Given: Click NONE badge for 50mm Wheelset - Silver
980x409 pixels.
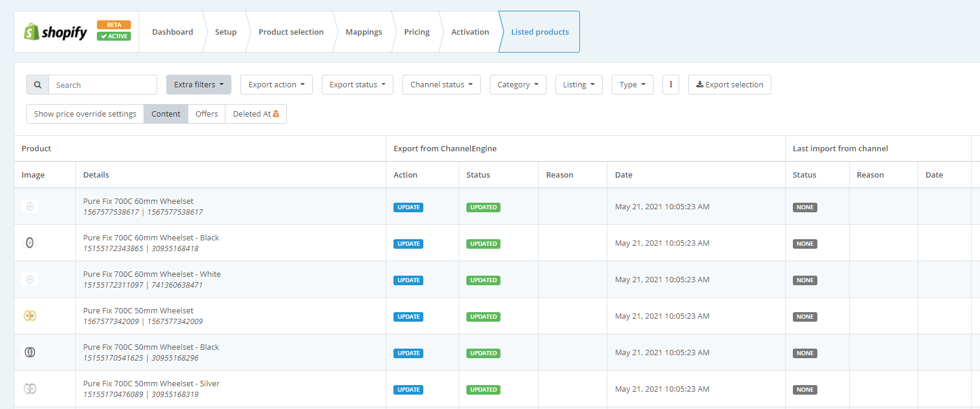Looking at the screenshot, I should coord(805,389).
